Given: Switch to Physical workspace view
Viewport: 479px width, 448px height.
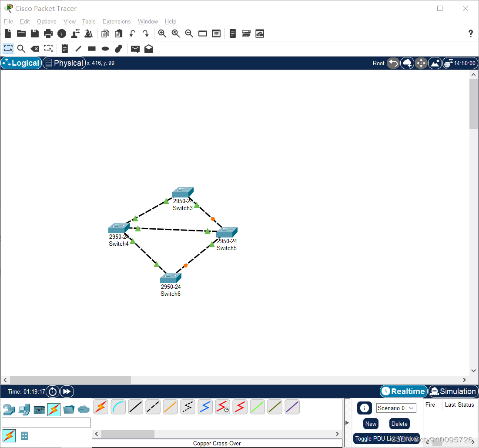Looking at the screenshot, I should coord(64,63).
